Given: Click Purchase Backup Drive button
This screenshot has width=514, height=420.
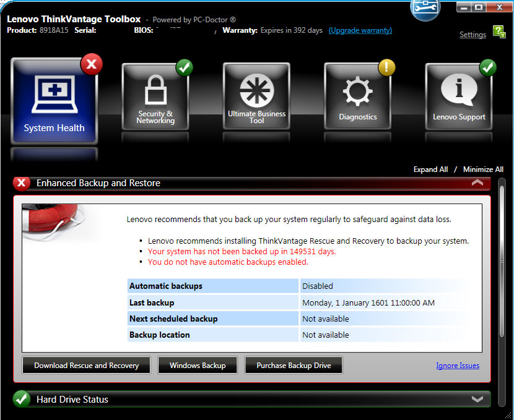Looking at the screenshot, I should coord(294,365).
